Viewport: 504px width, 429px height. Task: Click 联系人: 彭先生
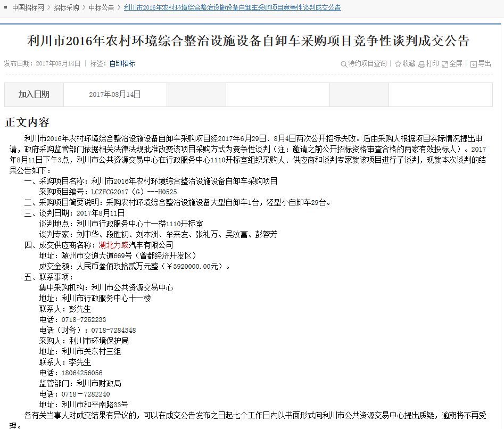click(x=65, y=309)
